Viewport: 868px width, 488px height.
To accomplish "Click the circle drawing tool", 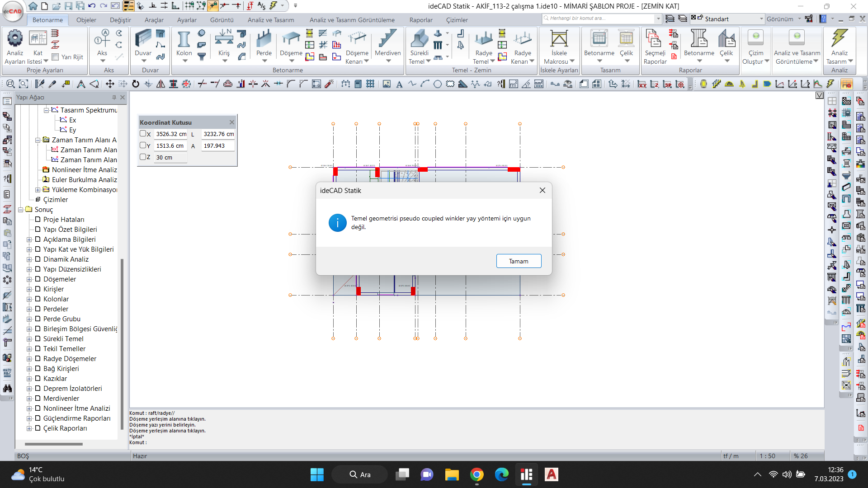I will pyautogui.click(x=437, y=84).
